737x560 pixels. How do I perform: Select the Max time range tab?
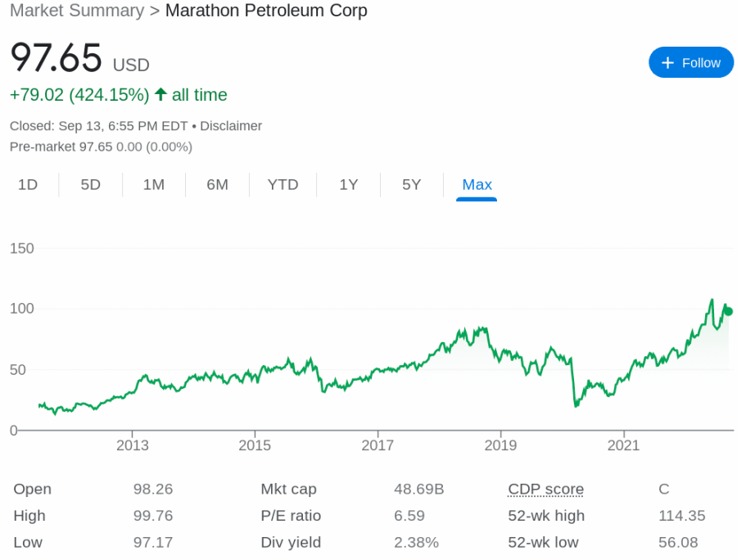pyautogui.click(x=477, y=184)
